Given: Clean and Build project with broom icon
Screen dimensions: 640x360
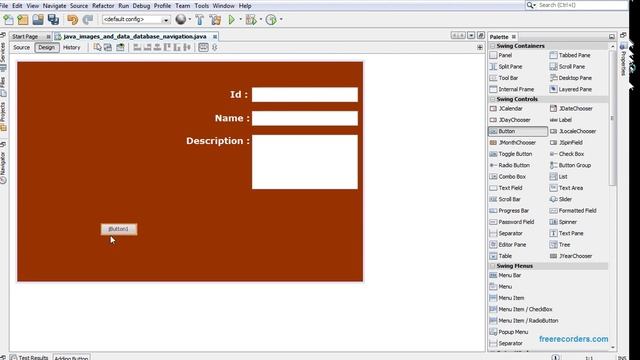Looking at the screenshot, I should pos(215,19).
